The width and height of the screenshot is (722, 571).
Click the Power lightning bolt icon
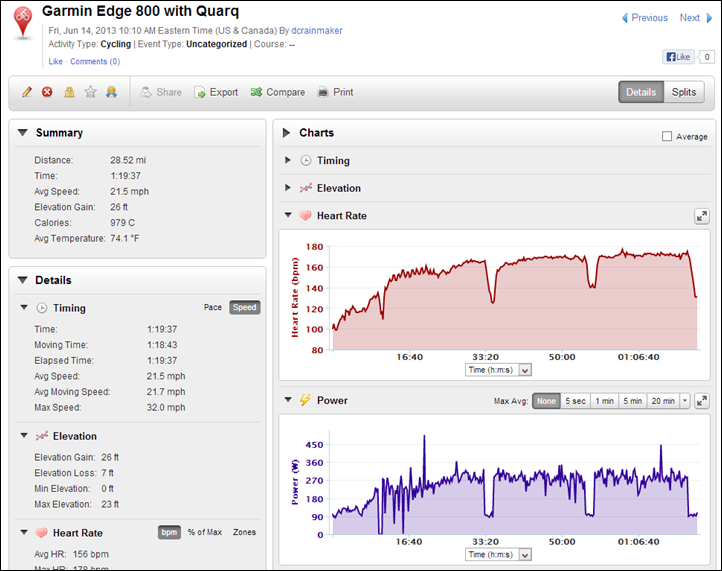click(305, 400)
